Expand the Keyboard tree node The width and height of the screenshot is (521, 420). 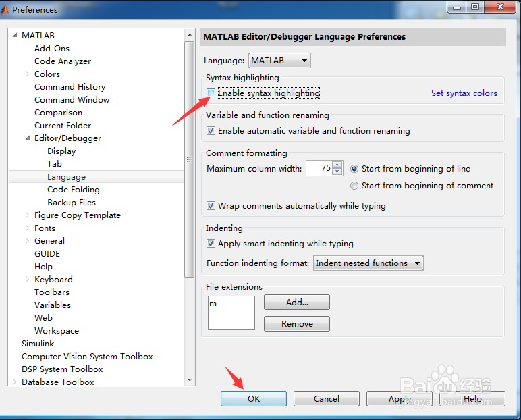[27, 280]
